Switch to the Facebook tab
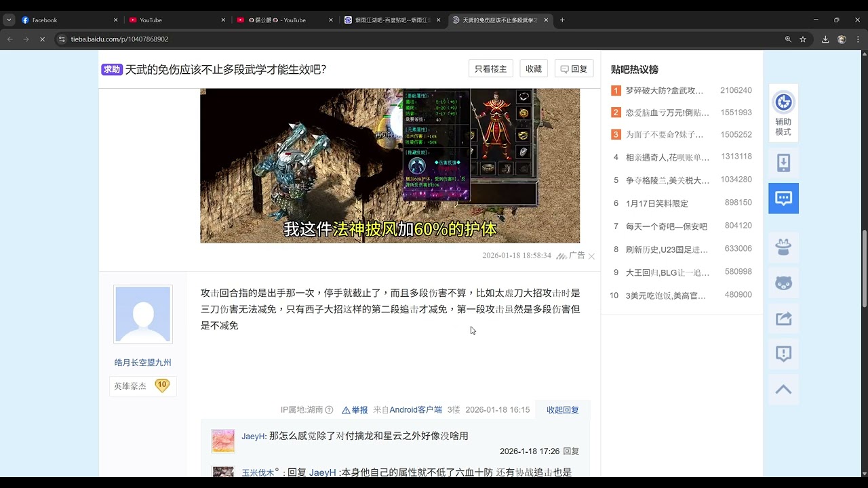Screen dimensions: 868x488 click(68, 20)
